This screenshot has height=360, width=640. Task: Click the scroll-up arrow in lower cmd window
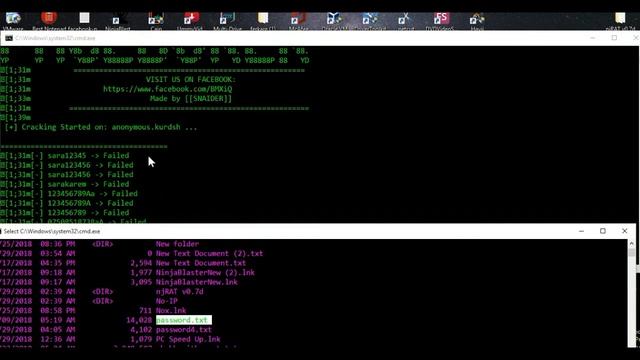631,244
